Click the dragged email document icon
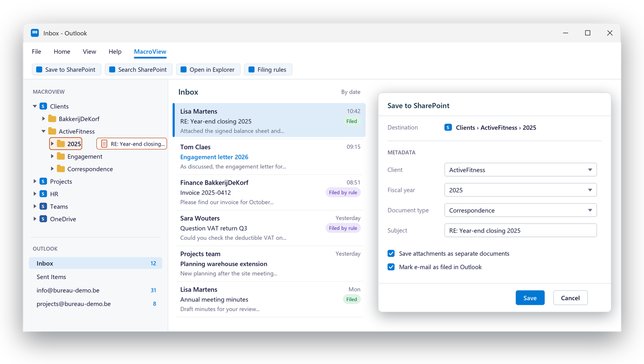 104,144
